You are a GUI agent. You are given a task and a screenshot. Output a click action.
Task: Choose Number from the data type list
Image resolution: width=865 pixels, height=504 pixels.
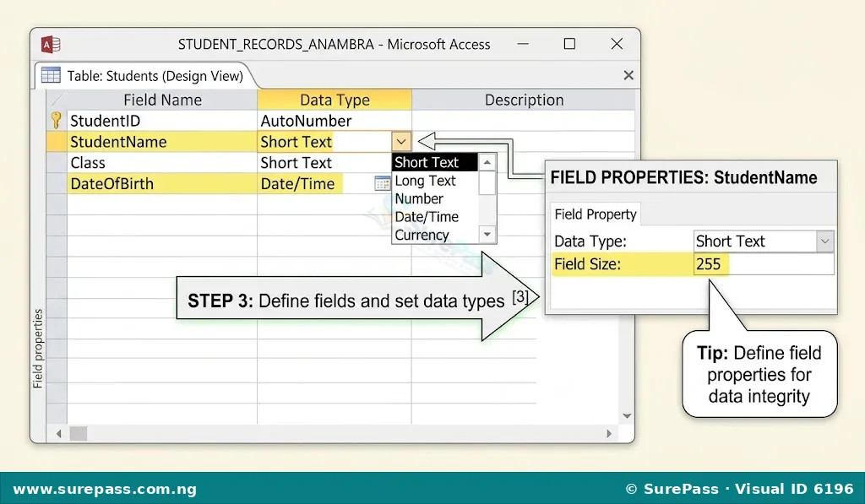click(x=435, y=198)
